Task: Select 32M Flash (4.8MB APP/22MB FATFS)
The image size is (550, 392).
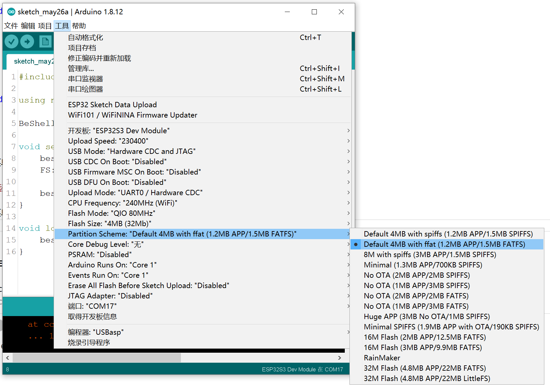Action: coord(447,368)
